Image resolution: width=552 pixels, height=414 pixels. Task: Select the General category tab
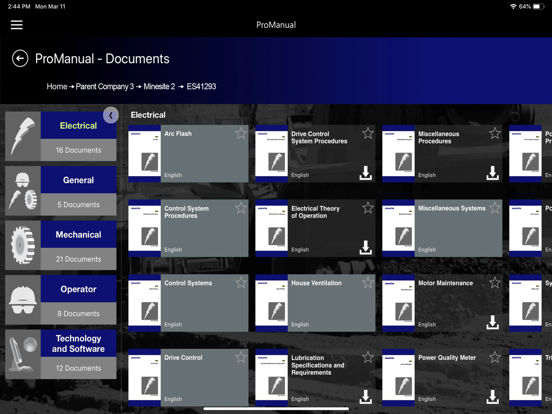pyautogui.click(x=79, y=180)
